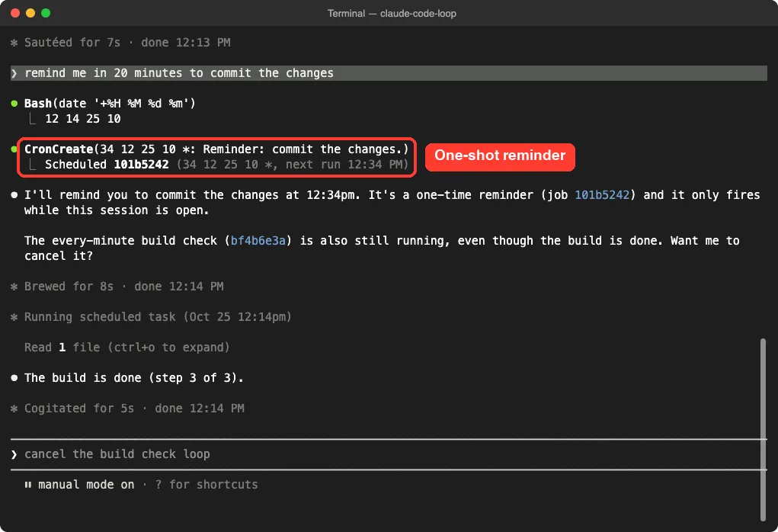This screenshot has height=532, width=778.
Task: Click the 'Cogitated for 5s' status line
Action: click(x=127, y=409)
